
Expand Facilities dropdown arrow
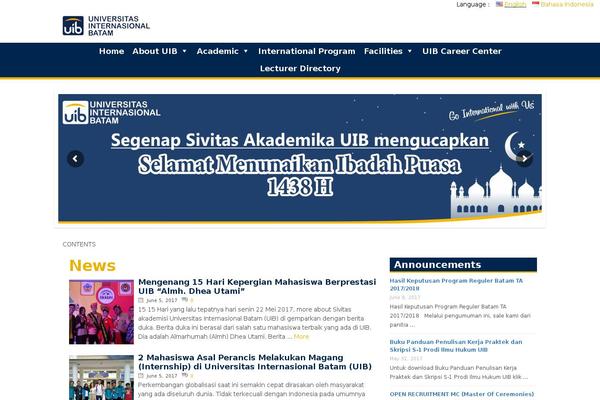(x=410, y=51)
